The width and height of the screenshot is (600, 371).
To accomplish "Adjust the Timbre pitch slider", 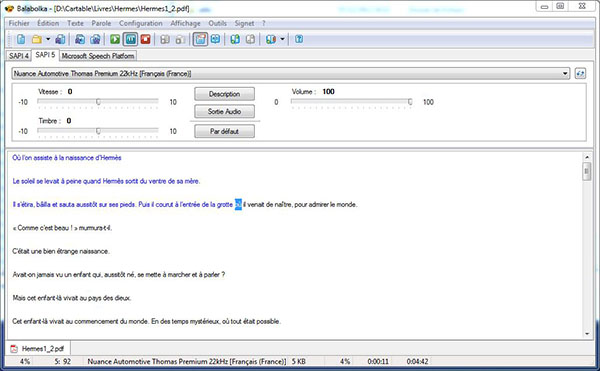I will (98, 131).
